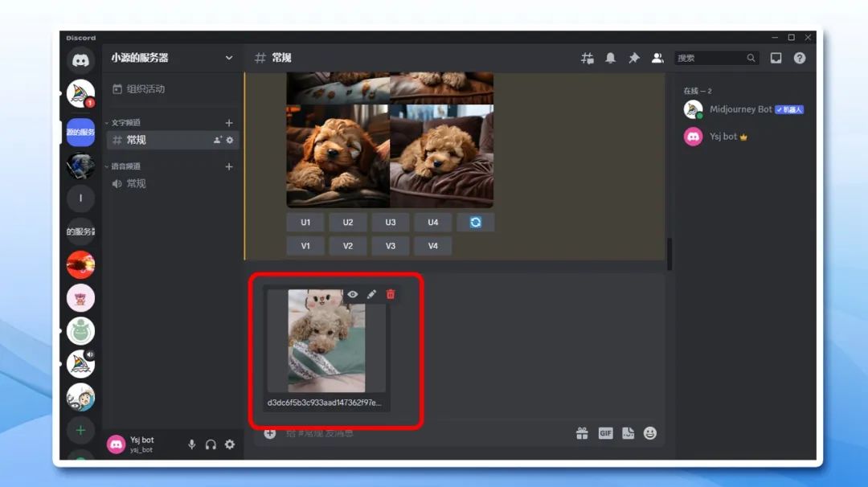The image size is (868, 487).
Task: Expand the 小源的服务器 server dropdown
Action: [x=228, y=58]
